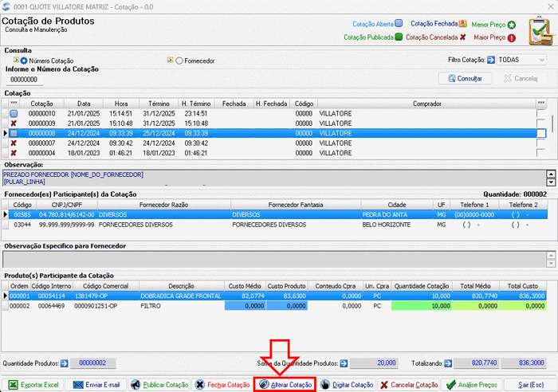Click Publicar Cotação button
The width and height of the screenshot is (558, 392).
[159, 385]
